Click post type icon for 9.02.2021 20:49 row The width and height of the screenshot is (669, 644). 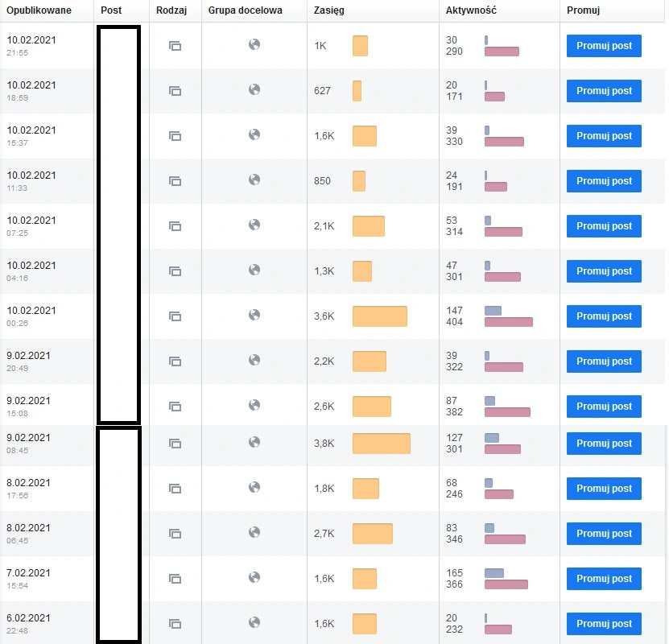175,361
